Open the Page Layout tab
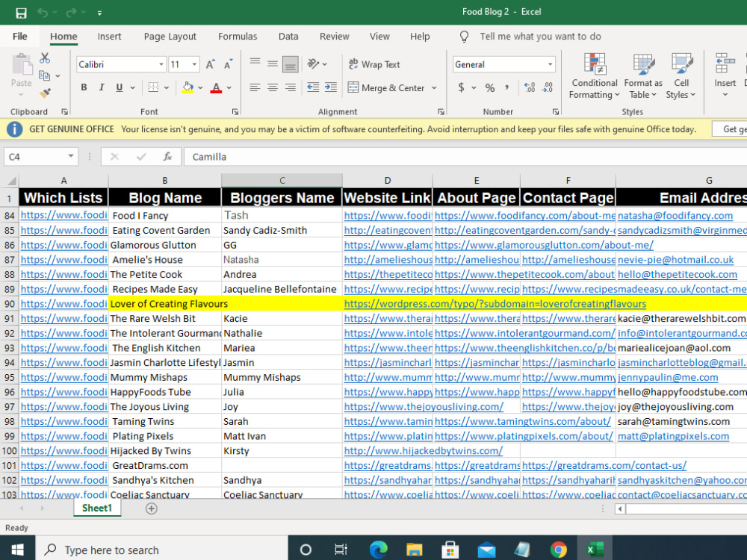This screenshot has height=560, width=747. pyautogui.click(x=170, y=37)
